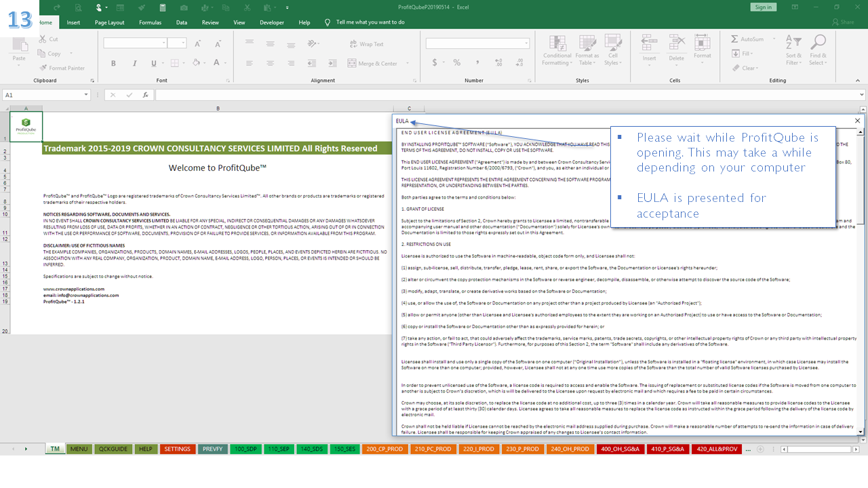Go to the Data ribbon tab

pyautogui.click(x=182, y=22)
